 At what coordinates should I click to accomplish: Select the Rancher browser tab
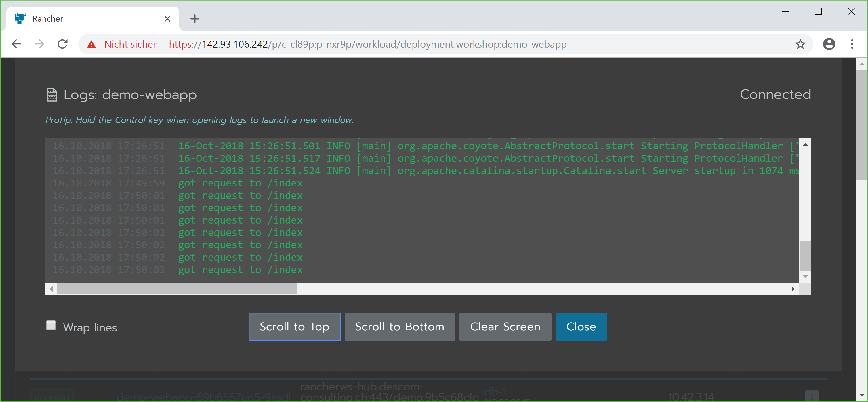93,18
